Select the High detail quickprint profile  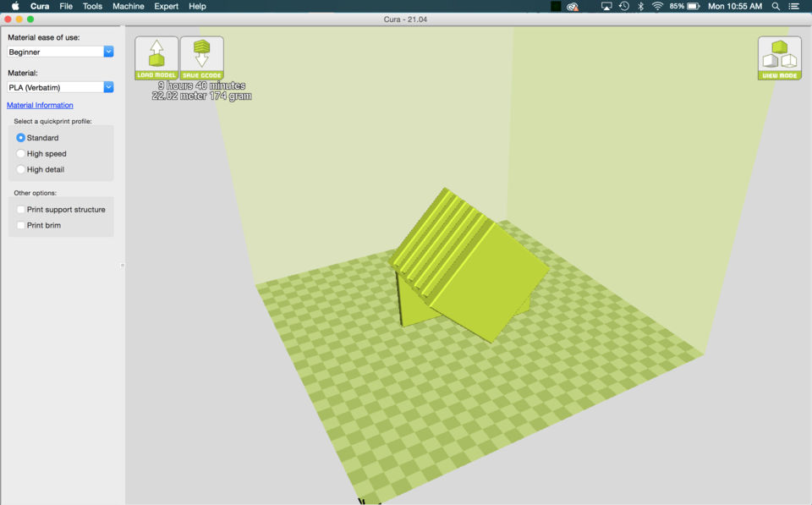[20, 169]
